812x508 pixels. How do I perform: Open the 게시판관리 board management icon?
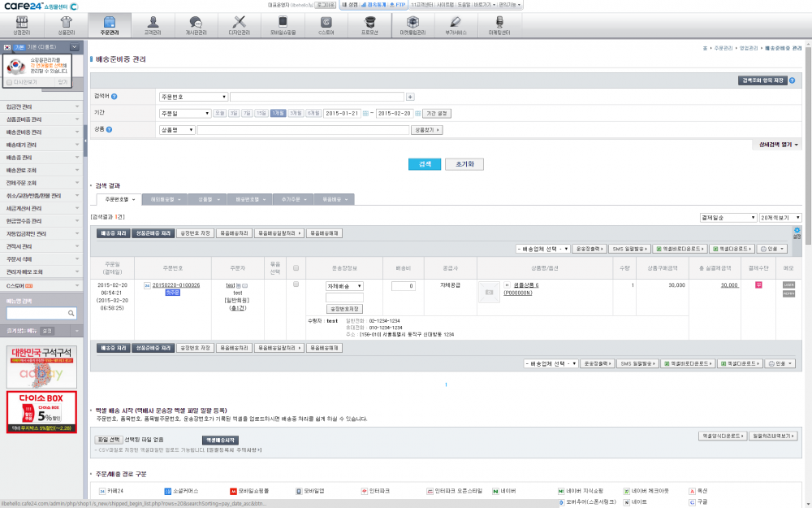coord(195,25)
